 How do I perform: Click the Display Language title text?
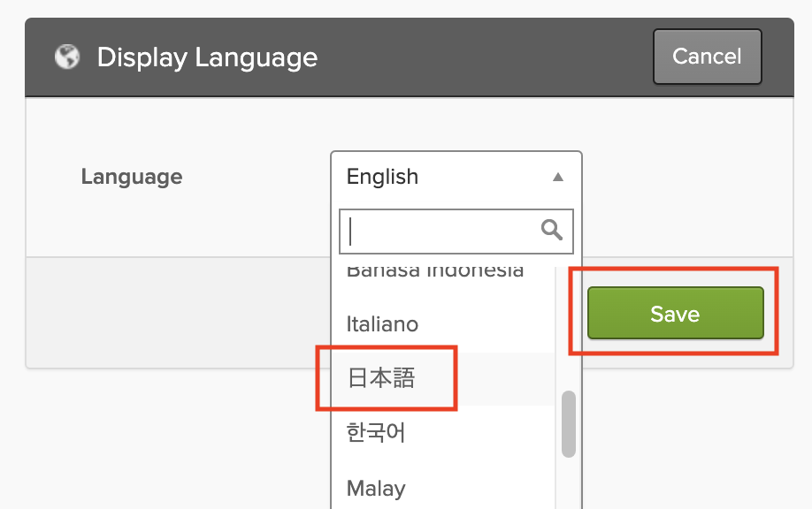[x=207, y=57]
